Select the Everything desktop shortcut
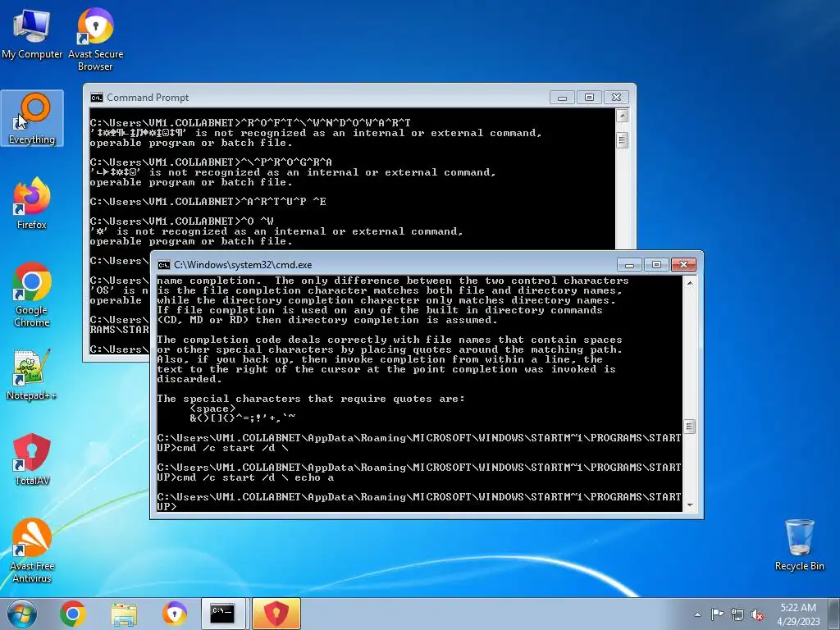Image resolution: width=840 pixels, height=630 pixels. 32,118
